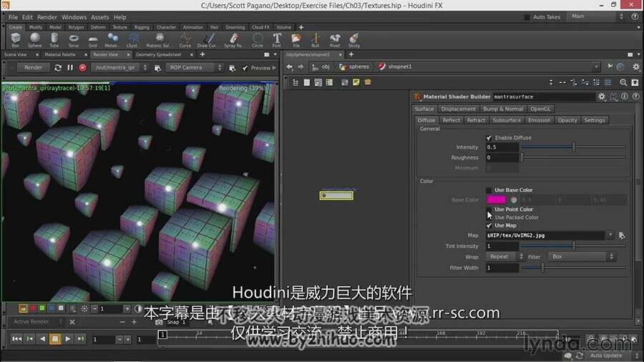
Task: Pause the IPR render
Action: [x=70, y=68]
